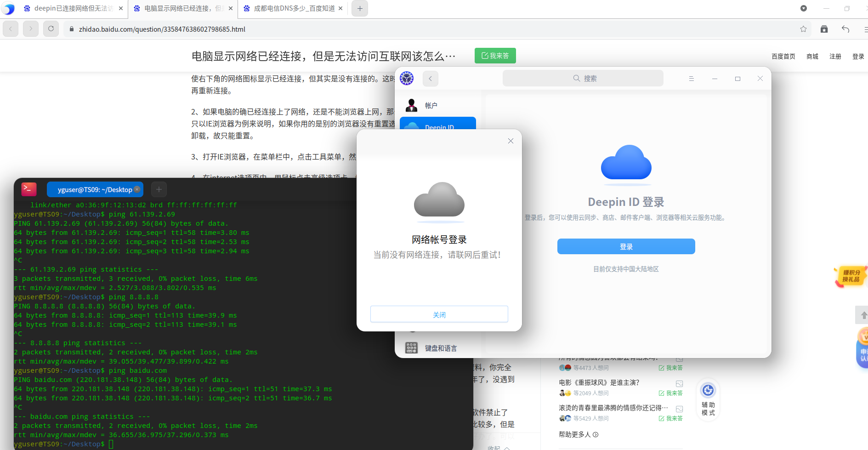This screenshot has height=450, width=868.
Task: Close the '成都电信DNS多少' browser tab
Action: pyautogui.click(x=340, y=8)
